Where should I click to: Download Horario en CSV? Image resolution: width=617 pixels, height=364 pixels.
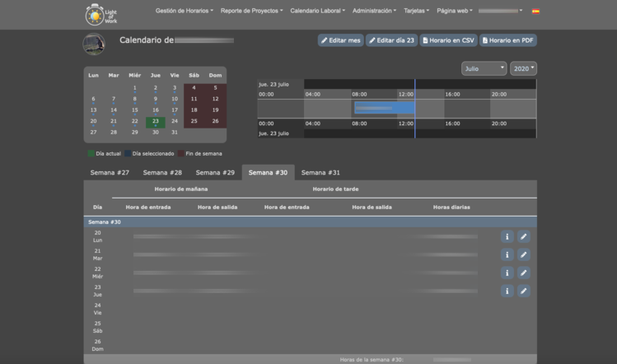coord(448,40)
